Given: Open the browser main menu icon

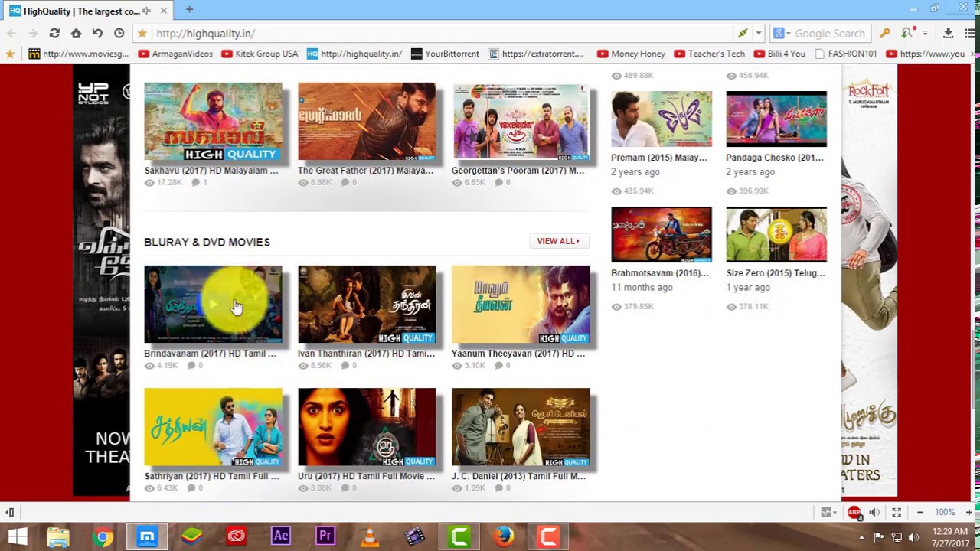Looking at the screenshot, I should coord(969,34).
